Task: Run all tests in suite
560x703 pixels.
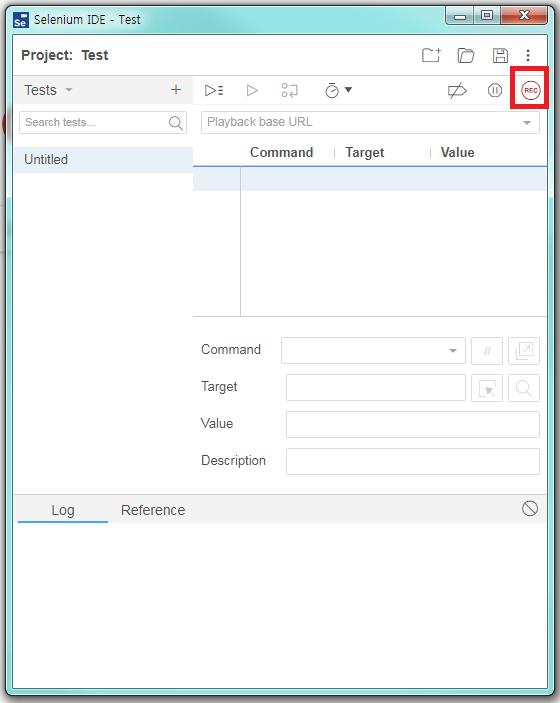Action: (x=214, y=90)
